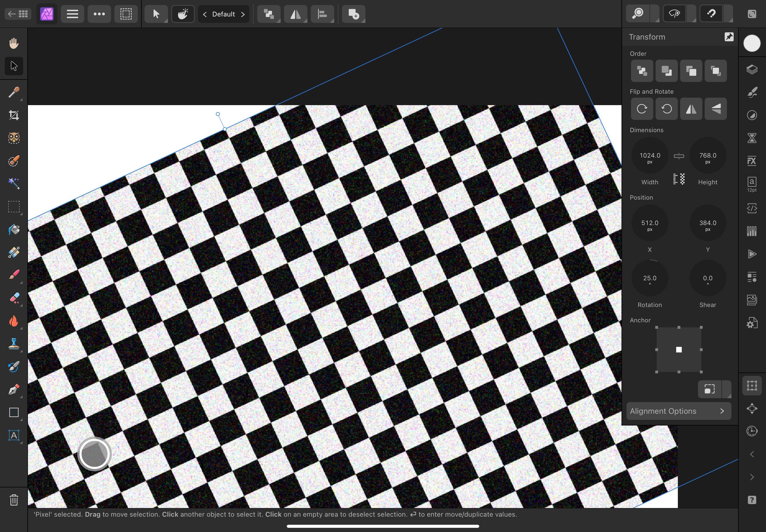Set anchor to top-left point
The width and height of the screenshot is (766, 532).
(x=657, y=327)
